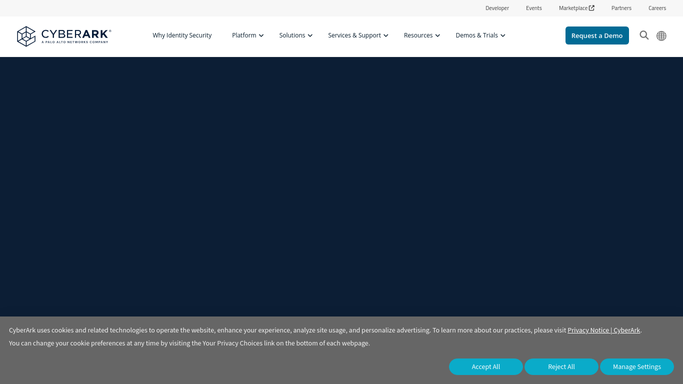Click the Marketplace external link icon
The width and height of the screenshot is (683, 384).
[592, 8]
